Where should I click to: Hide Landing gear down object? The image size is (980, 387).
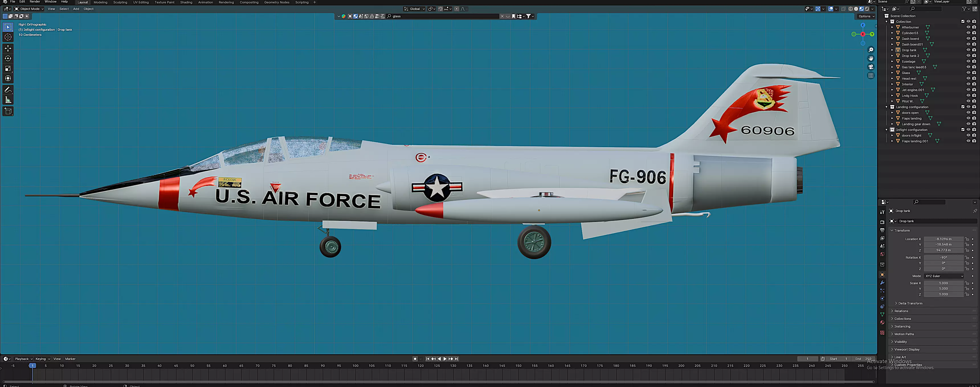(x=968, y=124)
